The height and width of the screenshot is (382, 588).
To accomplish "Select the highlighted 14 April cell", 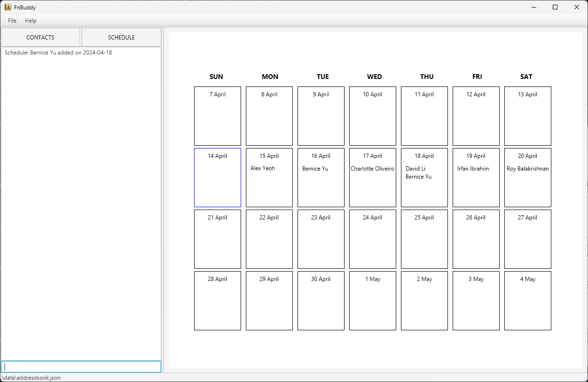I will [x=218, y=178].
